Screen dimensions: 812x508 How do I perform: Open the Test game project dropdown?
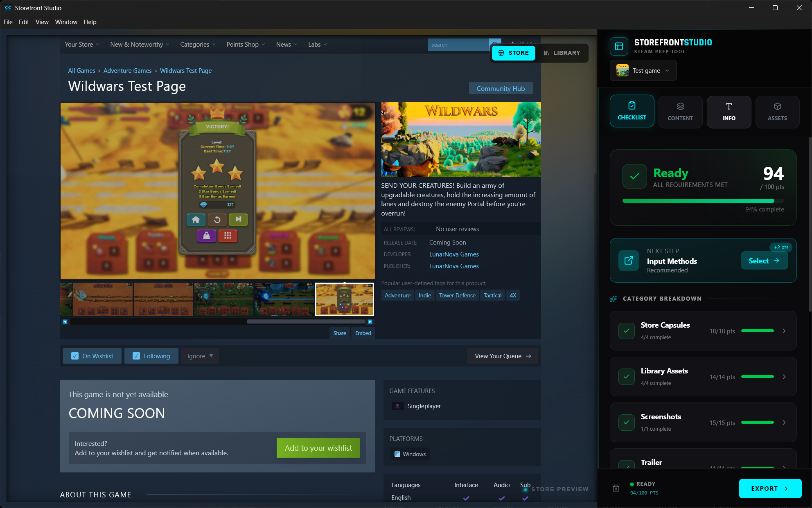(643, 70)
